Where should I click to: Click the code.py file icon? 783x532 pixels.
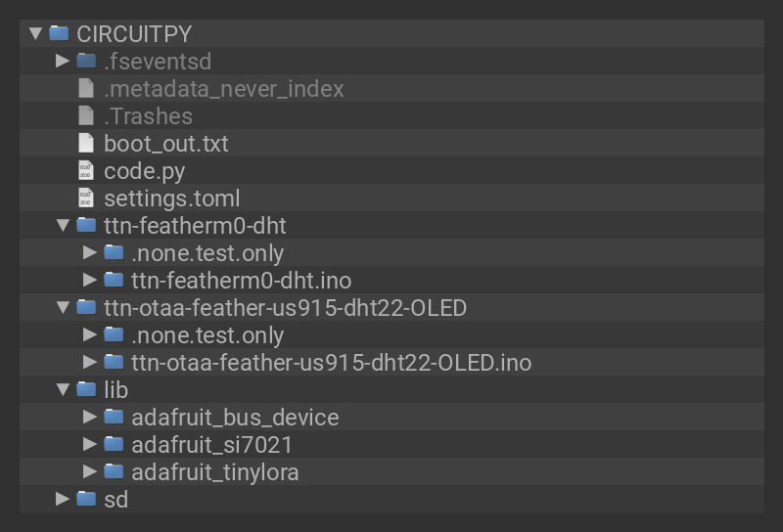86,170
